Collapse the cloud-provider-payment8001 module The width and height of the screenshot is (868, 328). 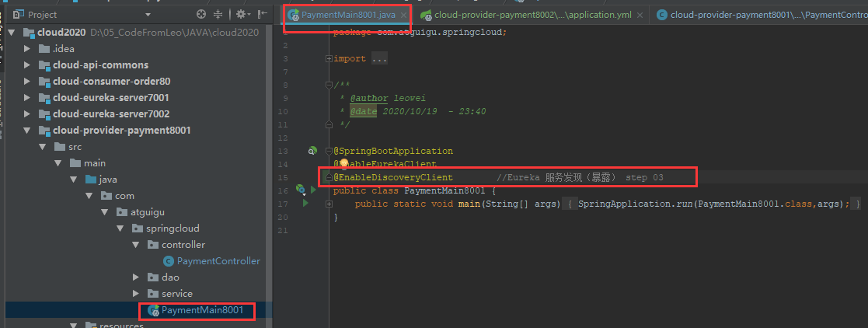(x=27, y=131)
